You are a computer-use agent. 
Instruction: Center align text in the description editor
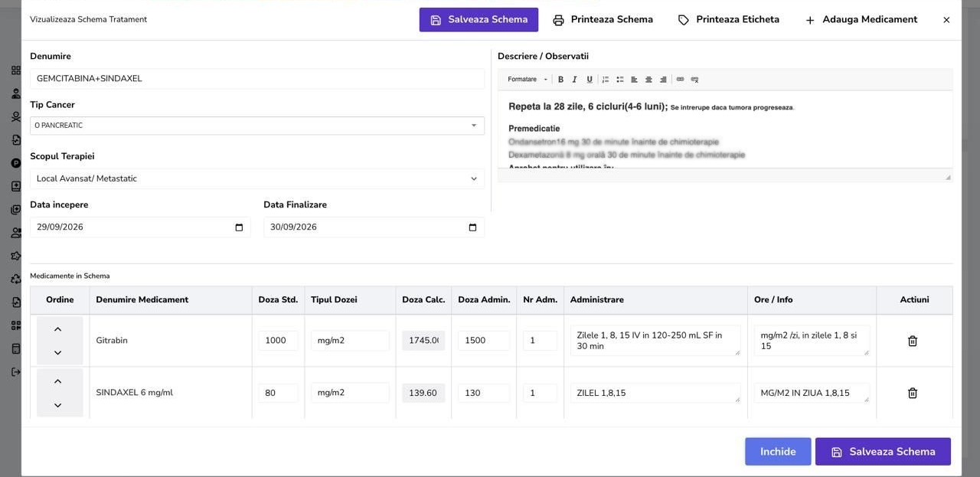click(x=648, y=80)
